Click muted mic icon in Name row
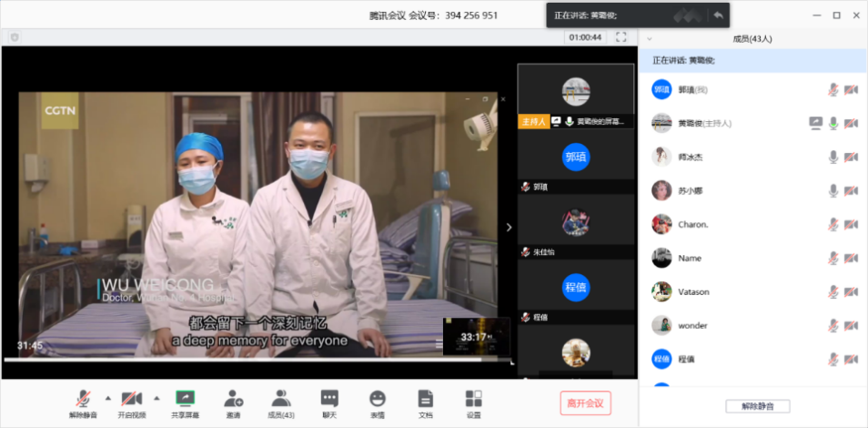 tap(833, 259)
